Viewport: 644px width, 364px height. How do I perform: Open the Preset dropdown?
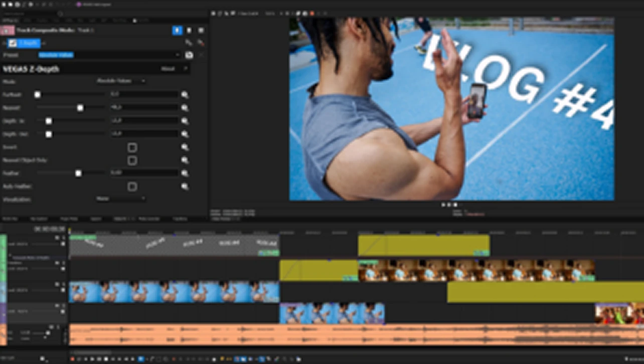[x=178, y=55]
